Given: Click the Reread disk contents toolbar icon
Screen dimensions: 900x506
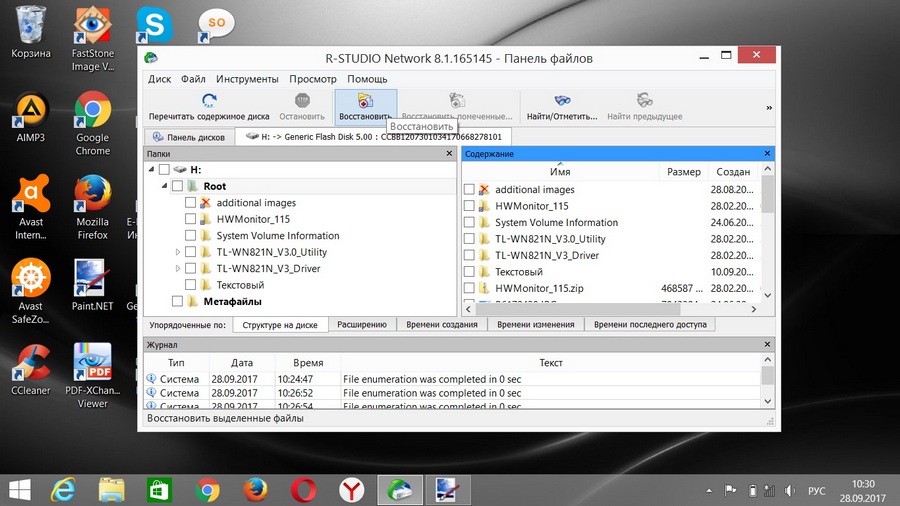Looking at the screenshot, I should [209, 101].
